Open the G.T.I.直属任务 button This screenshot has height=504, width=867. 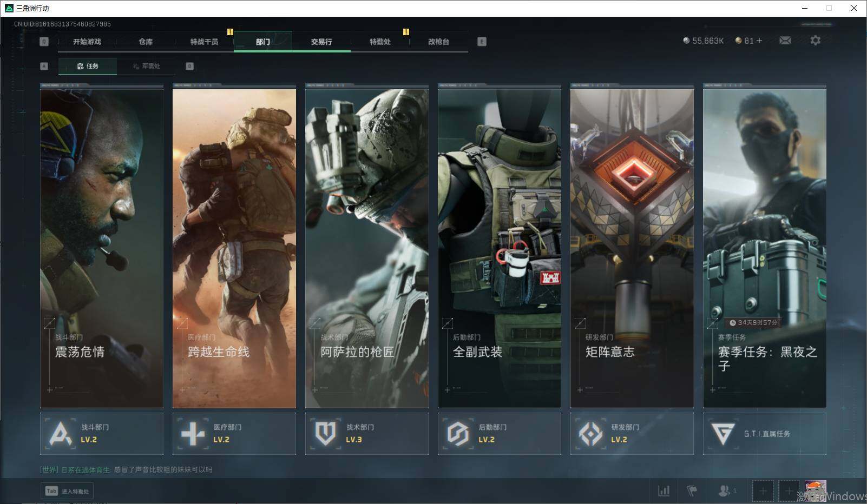tap(765, 434)
